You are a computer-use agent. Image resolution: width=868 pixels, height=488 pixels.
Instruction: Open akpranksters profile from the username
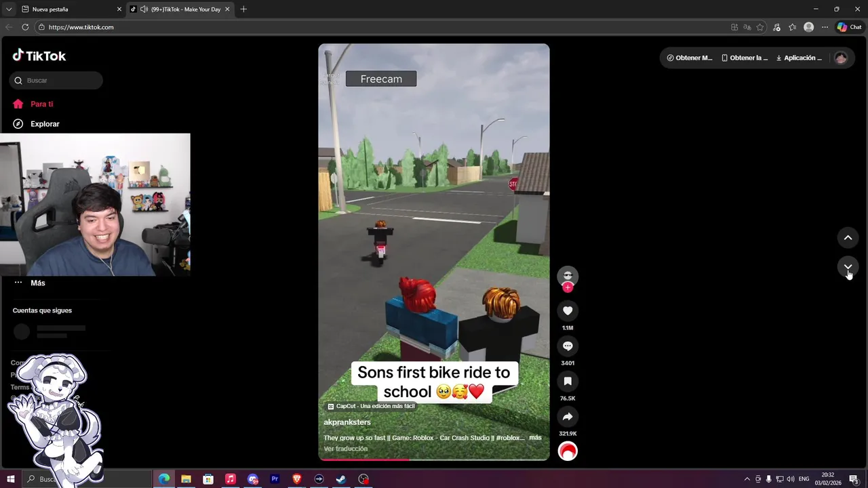pos(347,422)
